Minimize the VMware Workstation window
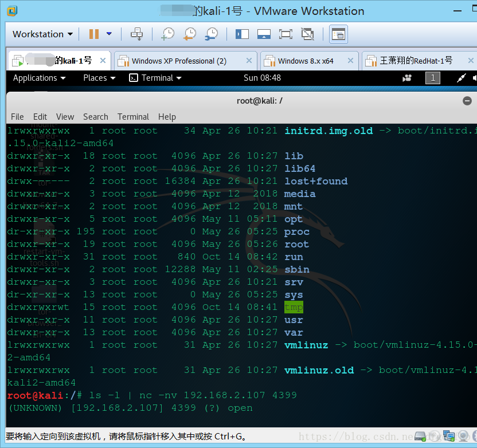The image size is (477, 448). (458, 11)
